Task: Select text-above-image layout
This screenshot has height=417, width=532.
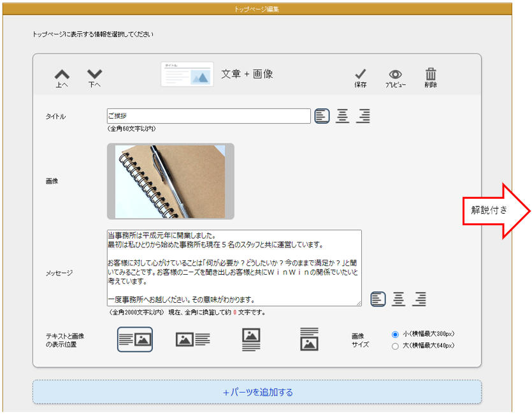Action: click(x=310, y=340)
